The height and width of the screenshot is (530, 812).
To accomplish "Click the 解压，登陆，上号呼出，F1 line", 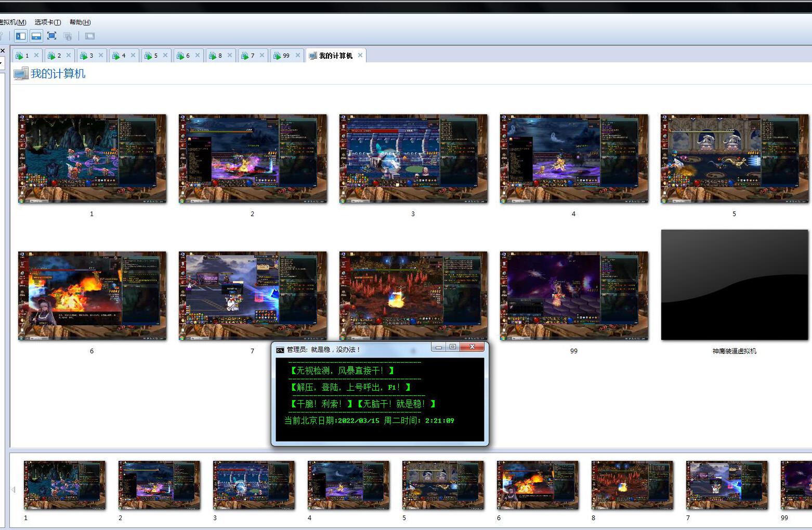I will coord(350,387).
